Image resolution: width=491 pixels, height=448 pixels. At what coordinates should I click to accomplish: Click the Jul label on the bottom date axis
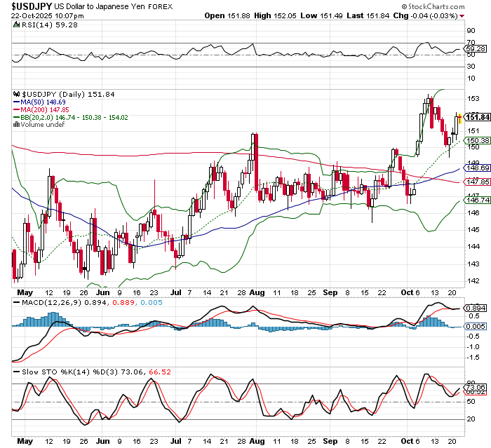tap(175, 441)
